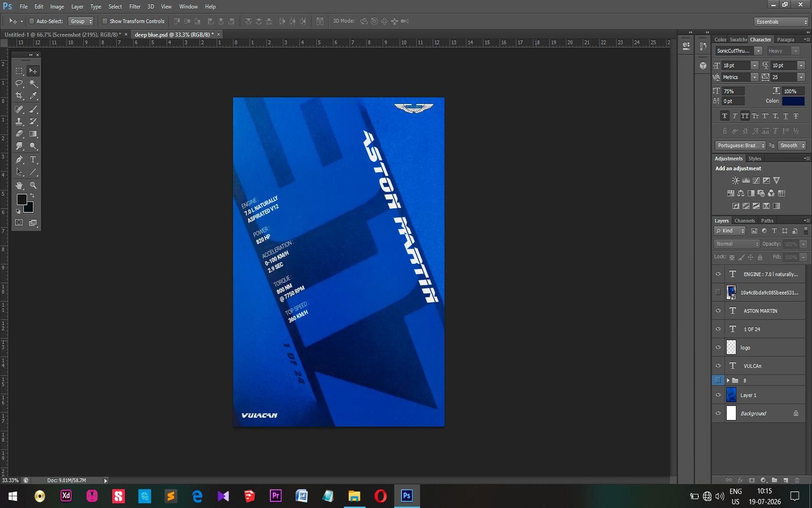Select the Rectangular Marquee tool

point(19,71)
